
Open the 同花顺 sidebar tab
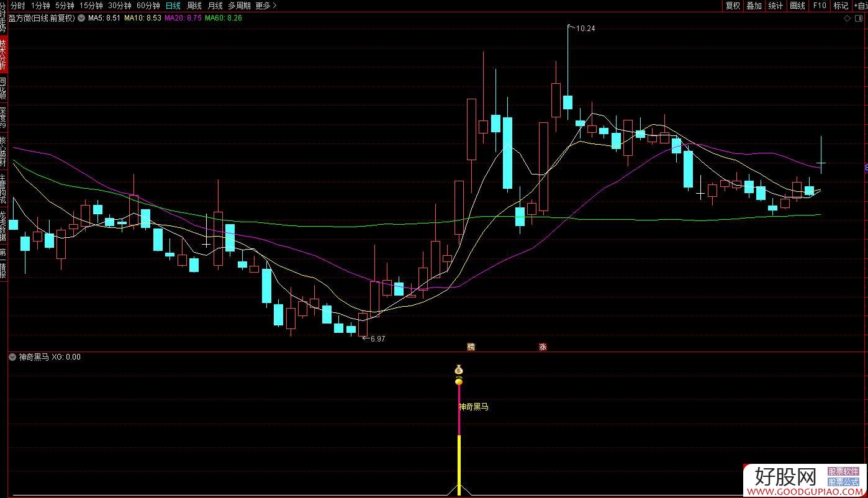pyautogui.click(x=3, y=89)
